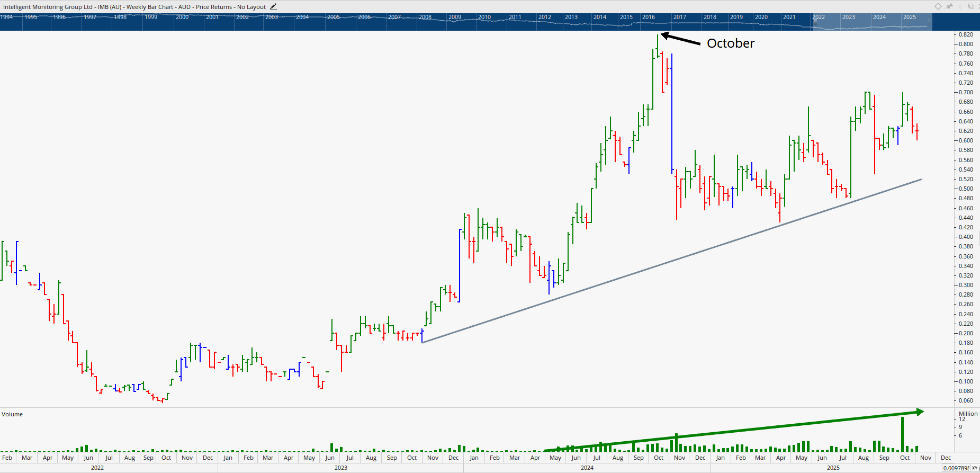980x473 pixels.
Task: Grab the right handle of the timeline range
Action: click(930, 22)
